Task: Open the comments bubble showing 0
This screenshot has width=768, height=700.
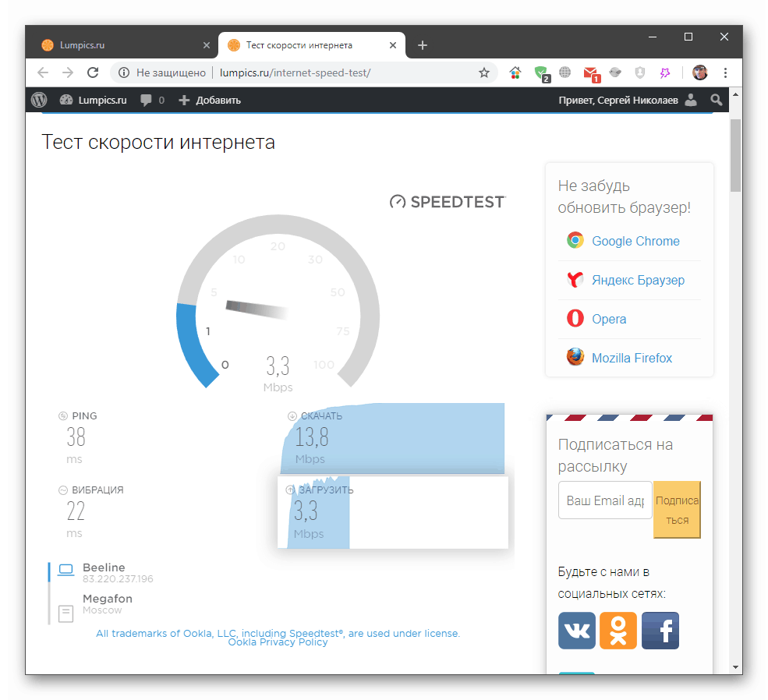Action: (152, 101)
